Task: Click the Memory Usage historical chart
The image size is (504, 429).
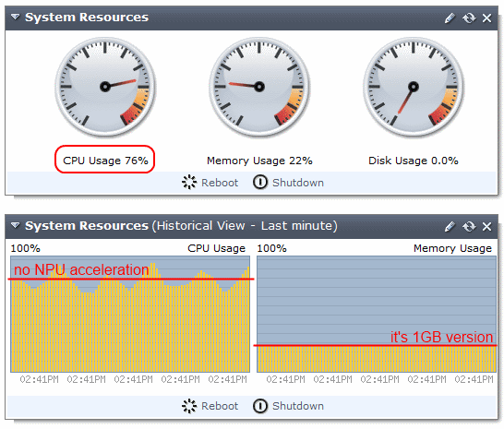Action: tap(377, 314)
